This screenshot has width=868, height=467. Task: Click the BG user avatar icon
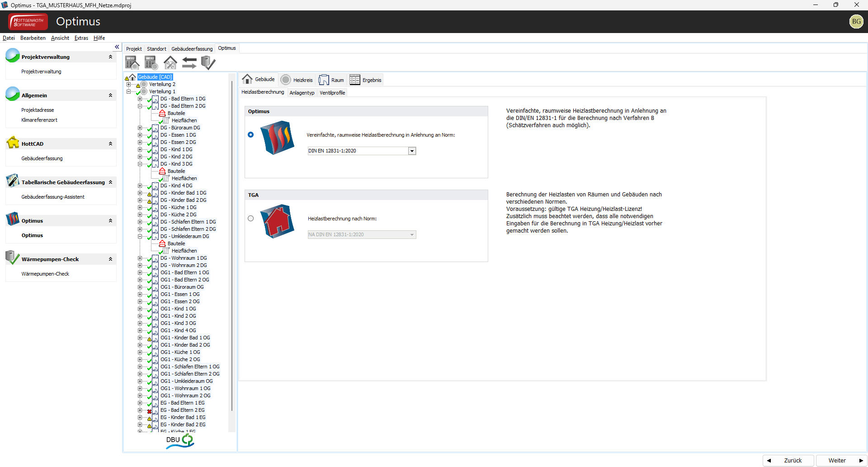click(x=856, y=21)
